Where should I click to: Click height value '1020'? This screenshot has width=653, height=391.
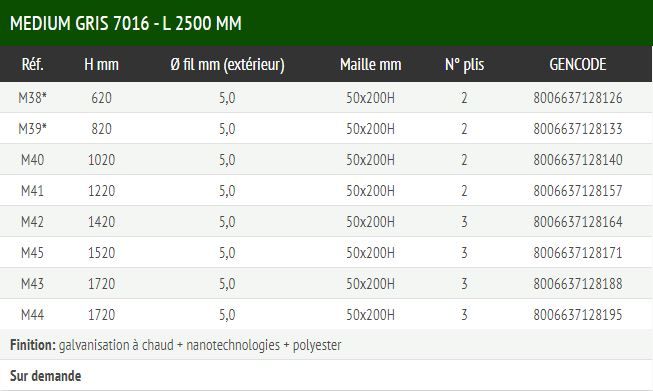[102, 160]
